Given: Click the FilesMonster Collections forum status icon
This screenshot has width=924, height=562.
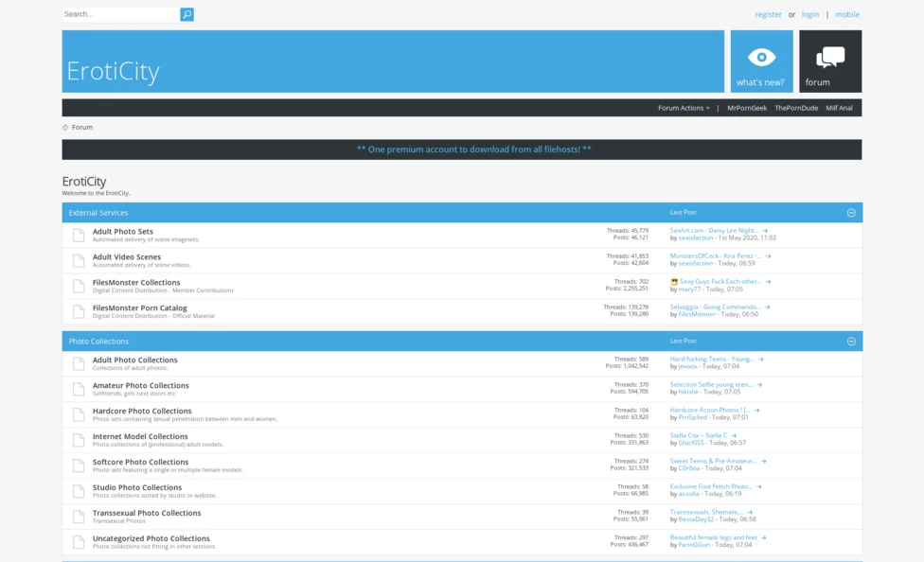Looking at the screenshot, I should 79,286.
